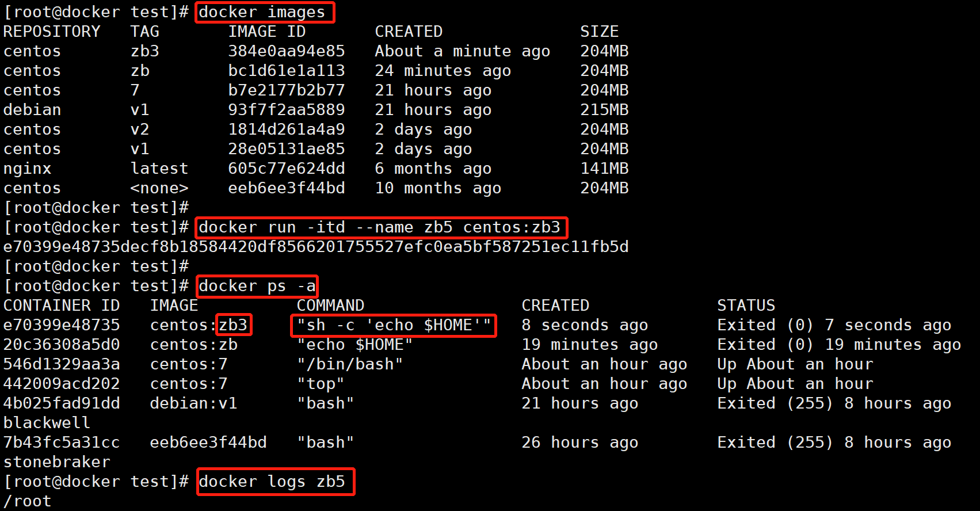Select image ID 28e05131ae85
980x511 pixels.
click(287, 149)
